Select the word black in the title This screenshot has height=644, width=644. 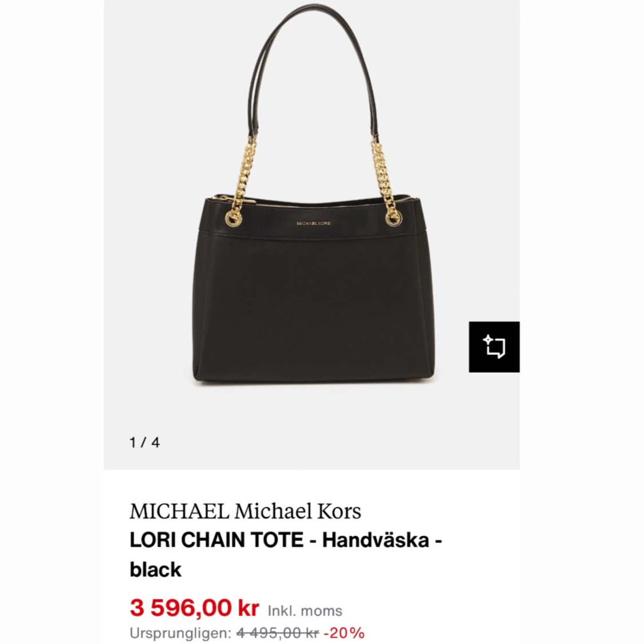(x=155, y=570)
